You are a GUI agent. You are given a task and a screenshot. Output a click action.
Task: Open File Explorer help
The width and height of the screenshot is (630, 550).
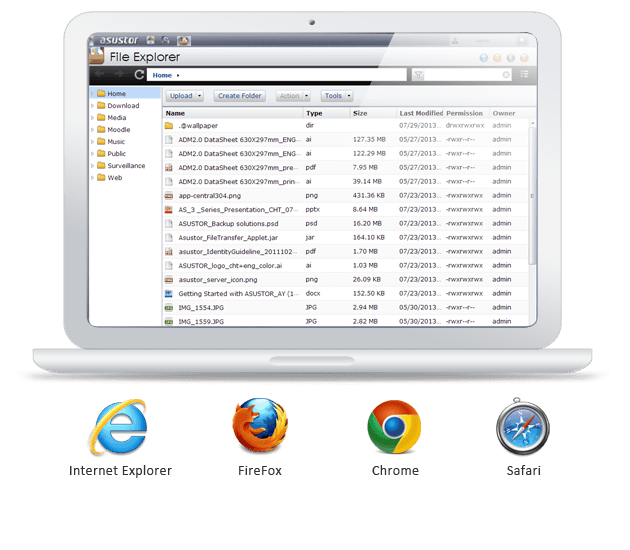pos(484,58)
